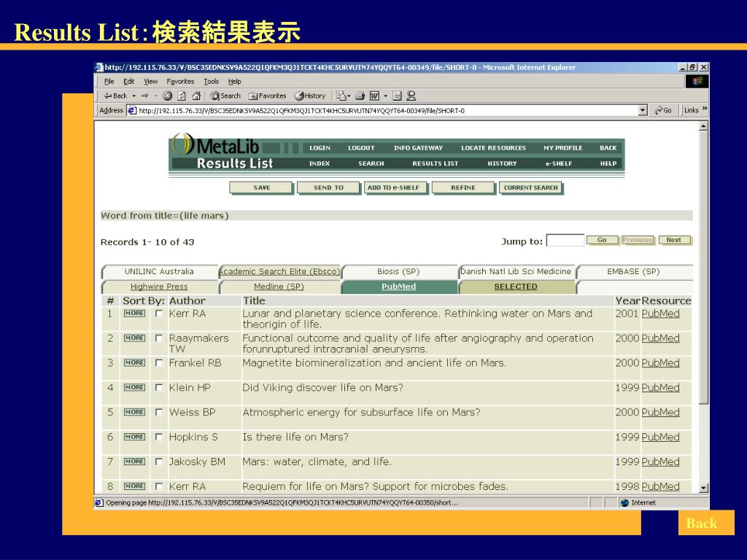Check the box for record 1 Kerr RA
The width and height of the screenshot is (747, 560).
click(159, 314)
